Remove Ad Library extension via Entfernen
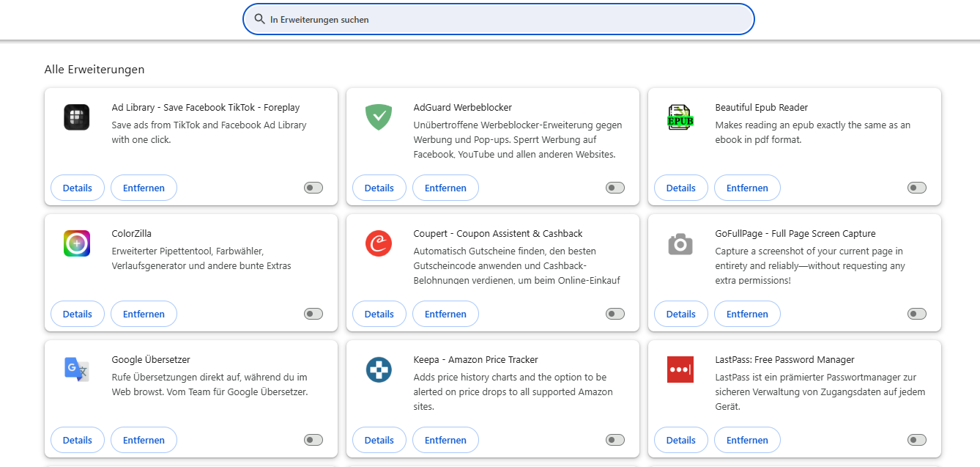This screenshot has height=467, width=980. [x=144, y=188]
